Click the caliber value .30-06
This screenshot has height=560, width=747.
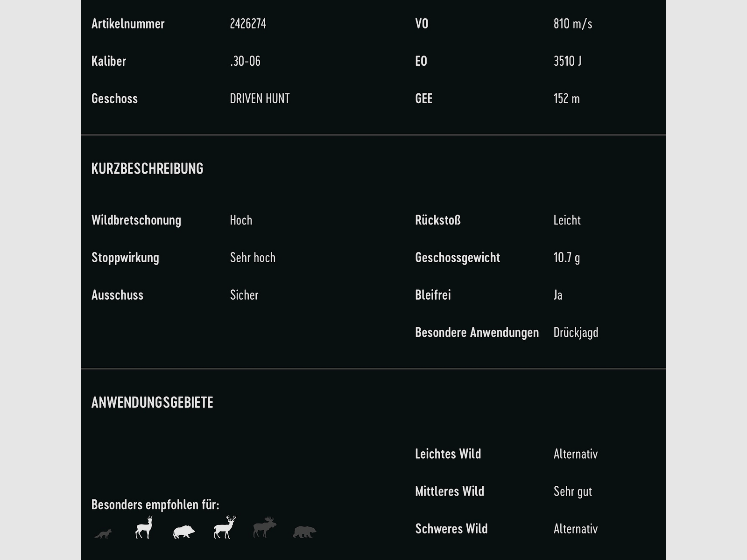click(245, 61)
